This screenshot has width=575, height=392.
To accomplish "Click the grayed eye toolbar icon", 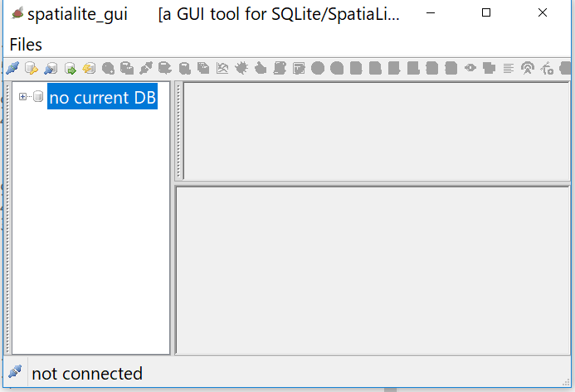I will click(470, 68).
